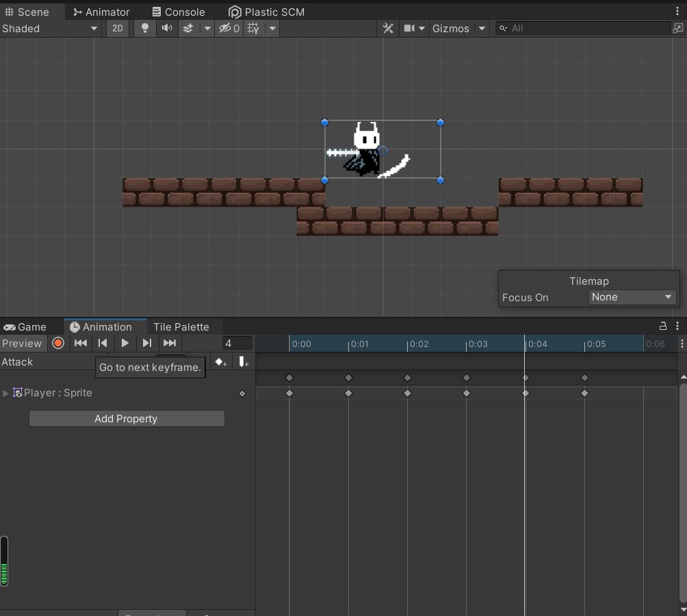Click the Add event icon
The width and height of the screenshot is (687, 616).
[x=244, y=362]
